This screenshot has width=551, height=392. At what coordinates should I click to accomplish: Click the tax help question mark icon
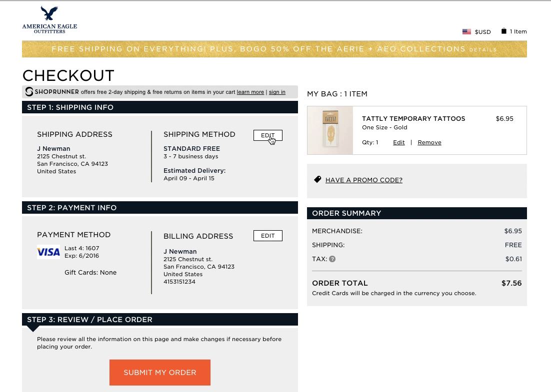tap(332, 259)
